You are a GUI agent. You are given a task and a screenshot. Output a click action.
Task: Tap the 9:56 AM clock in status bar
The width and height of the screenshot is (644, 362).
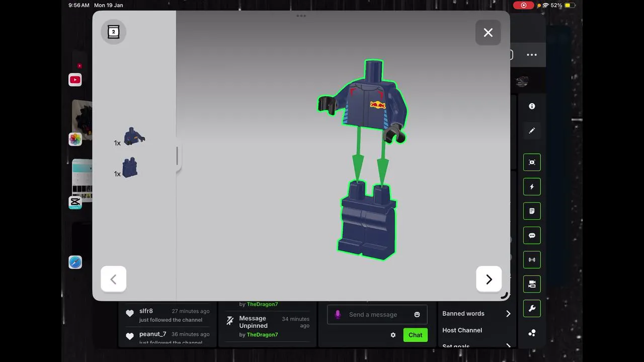coord(79,5)
